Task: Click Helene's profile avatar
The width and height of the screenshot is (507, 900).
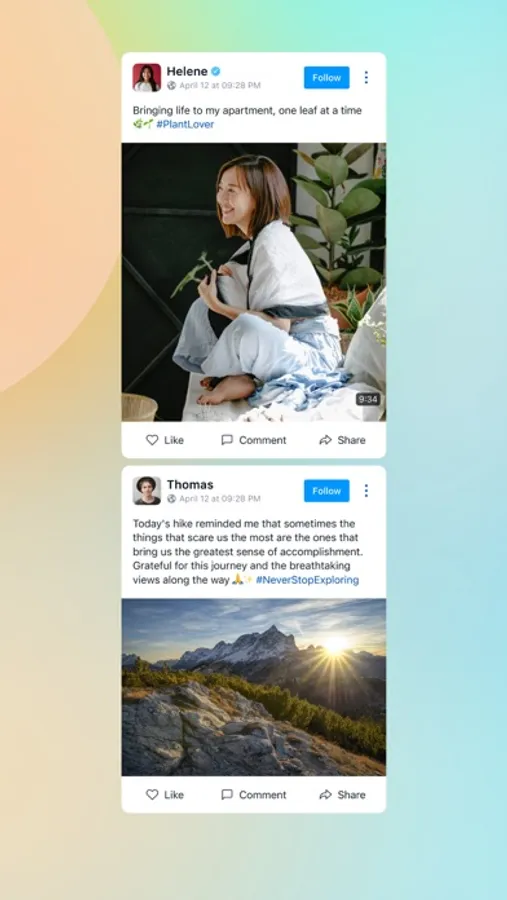Action: (147, 77)
